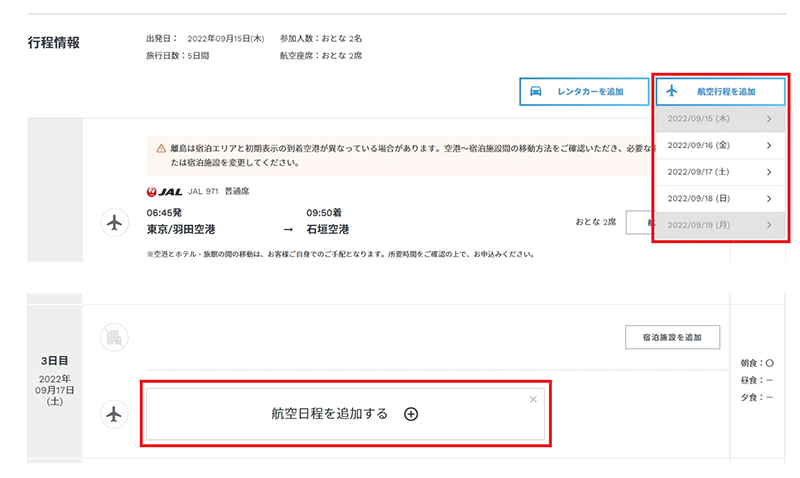Click the 航空日程を追加する text
The image size is (800, 478).
pyautogui.click(x=329, y=413)
